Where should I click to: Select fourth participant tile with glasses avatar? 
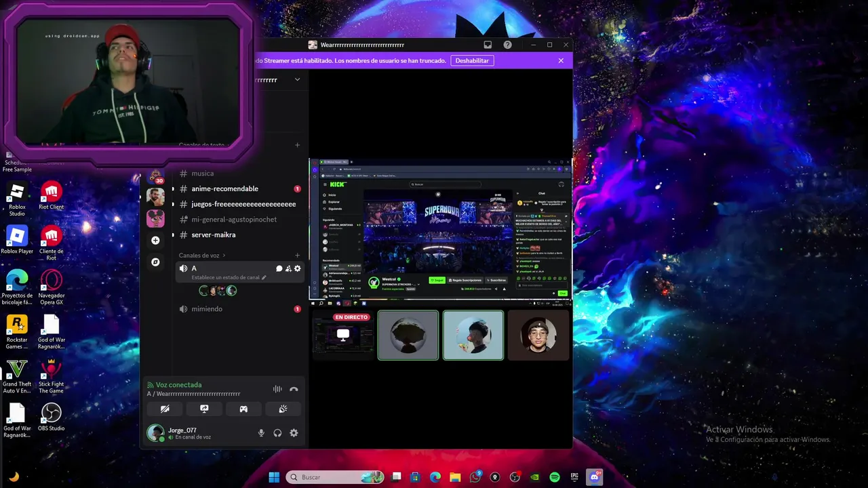click(538, 335)
